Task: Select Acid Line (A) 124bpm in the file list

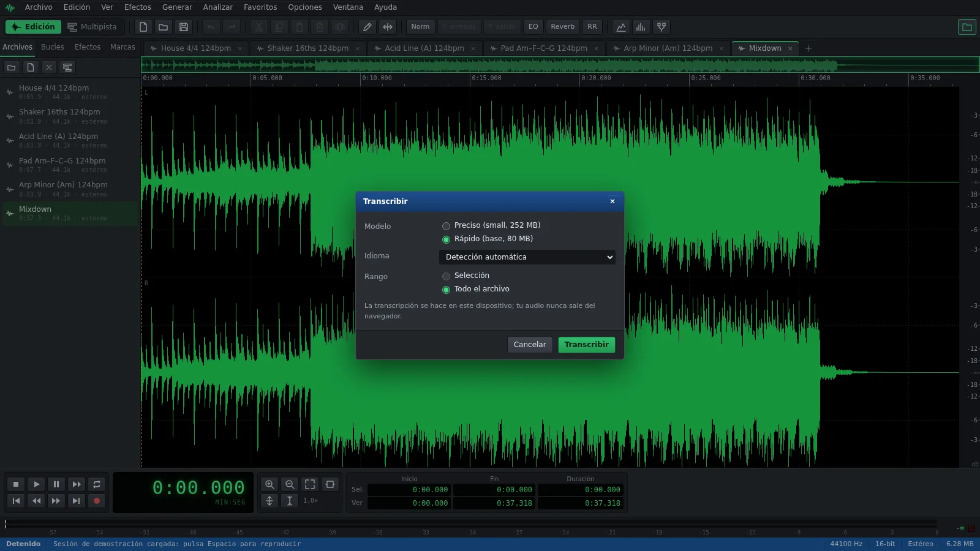Action: [x=70, y=140]
